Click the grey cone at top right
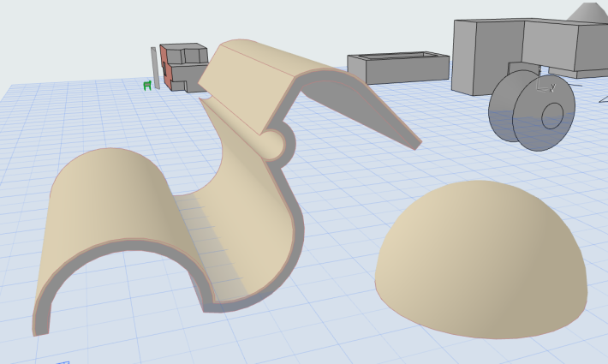The width and height of the screenshot is (608, 364). (588, 12)
